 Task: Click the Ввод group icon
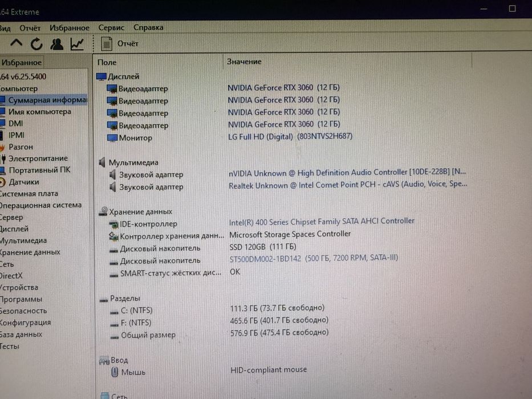(104, 361)
